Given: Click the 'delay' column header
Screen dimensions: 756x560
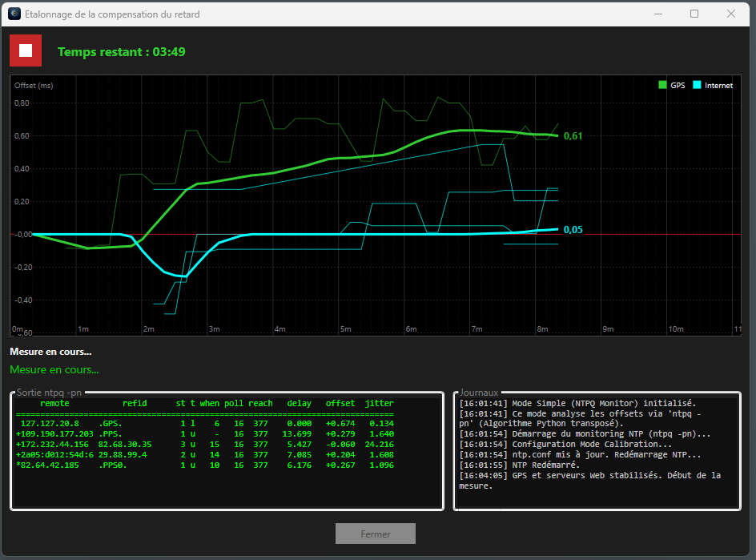Looking at the screenshot, I should pyautogui.click(x=299, y=403).
